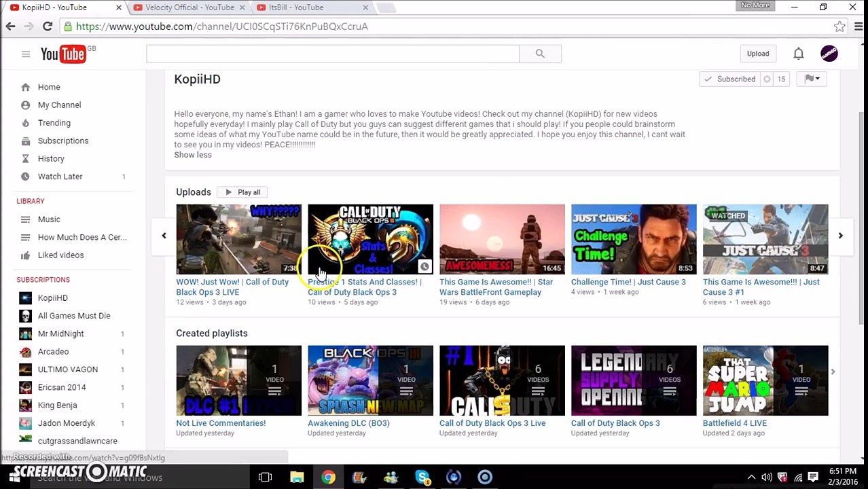Open the LIBRARY section heading
Screen dimensions: 868x489
pyautogui.click(x=31, y=201)
